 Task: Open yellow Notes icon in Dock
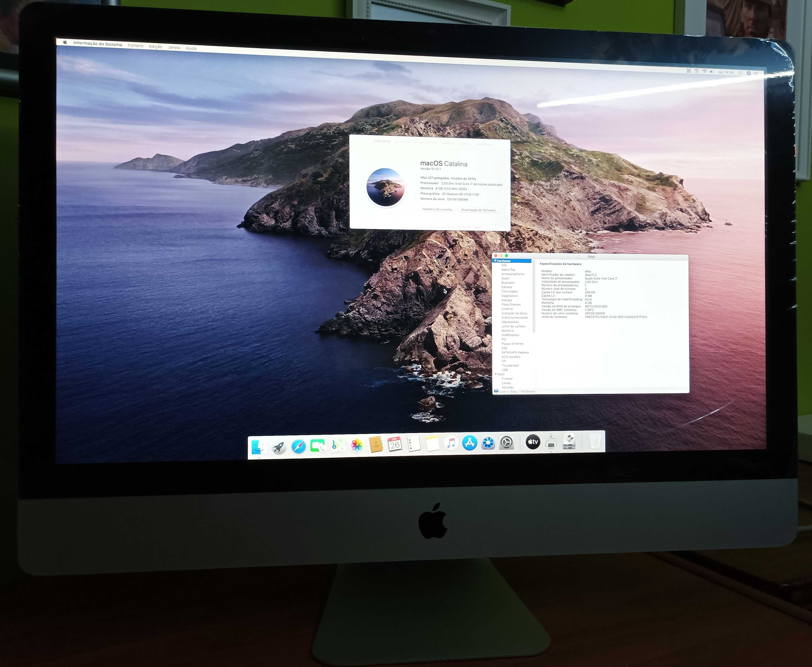tap(432, 443)
